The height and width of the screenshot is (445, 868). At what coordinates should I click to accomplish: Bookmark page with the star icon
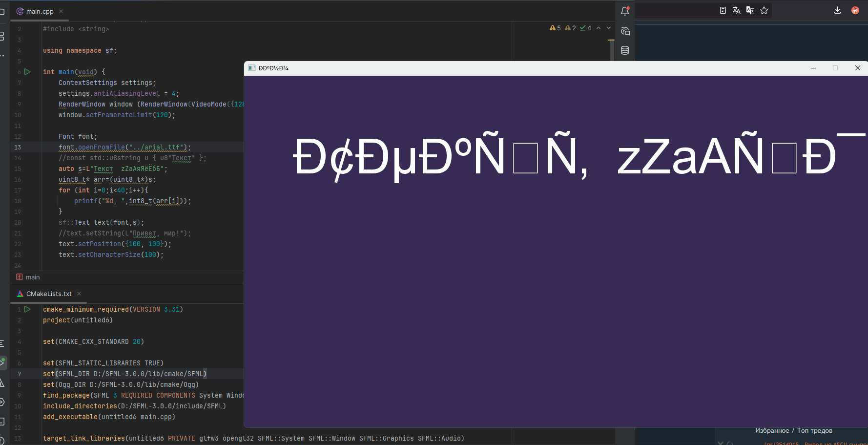[x=764, y=10]
